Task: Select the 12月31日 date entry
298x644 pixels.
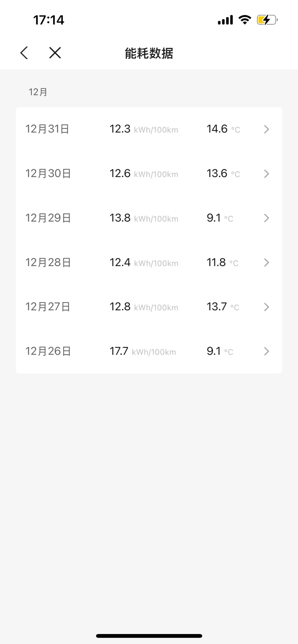Action: [47, 129]
